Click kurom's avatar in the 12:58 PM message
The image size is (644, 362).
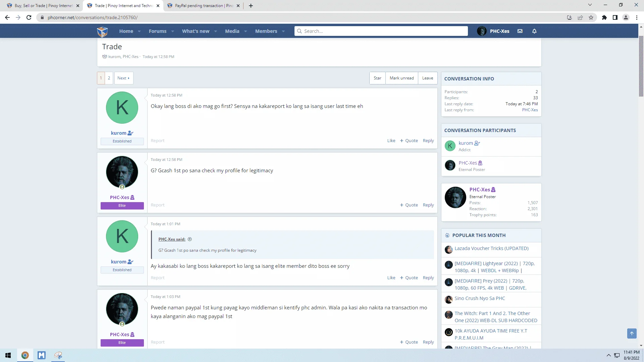tap(122, 108)
